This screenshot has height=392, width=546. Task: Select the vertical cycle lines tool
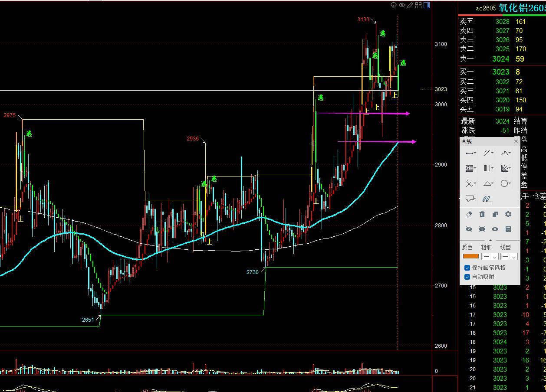point(488,168)
